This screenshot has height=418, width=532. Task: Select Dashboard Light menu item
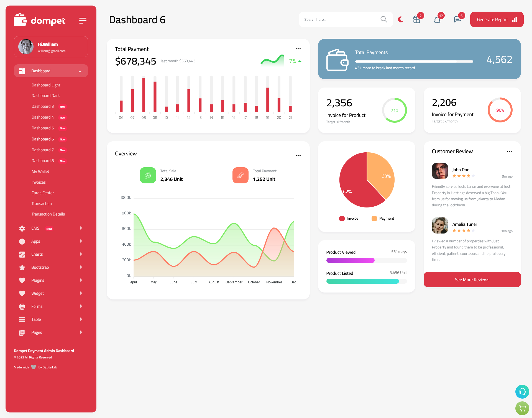45,85
